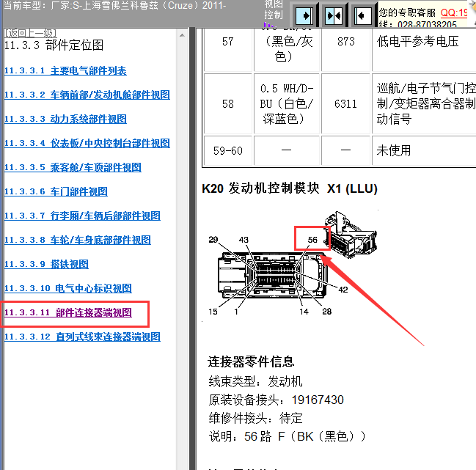Click the 视图控制 label
The height and width of the screenshot is (470, 476).
tap(274, 10)
